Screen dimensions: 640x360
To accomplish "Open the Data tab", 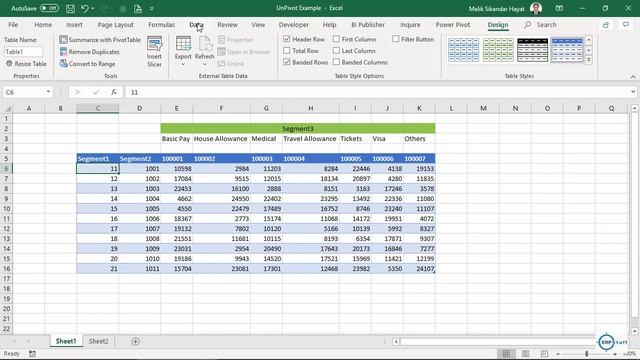I will tap(196, 25).
